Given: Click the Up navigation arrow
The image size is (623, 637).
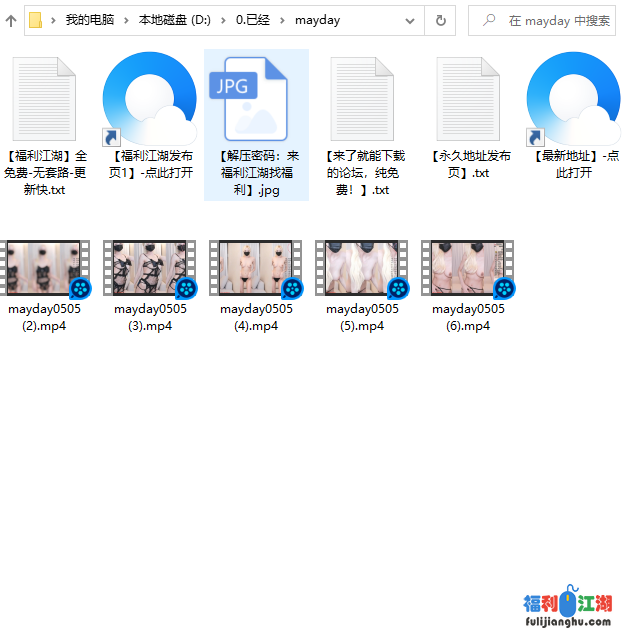Looking at the screenshot, I should [10, 20].
